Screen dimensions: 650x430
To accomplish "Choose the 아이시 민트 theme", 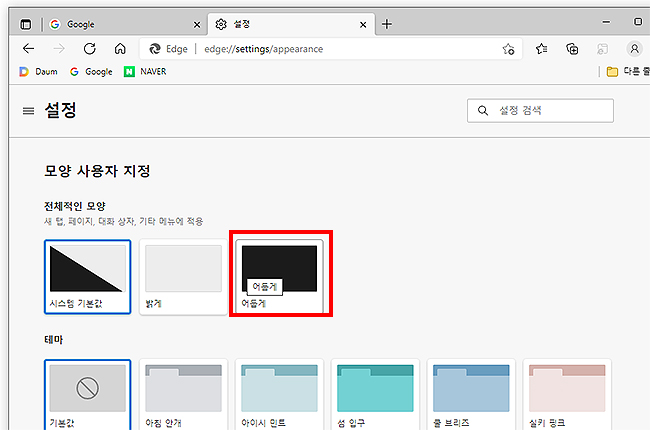I will click(279, 394).
